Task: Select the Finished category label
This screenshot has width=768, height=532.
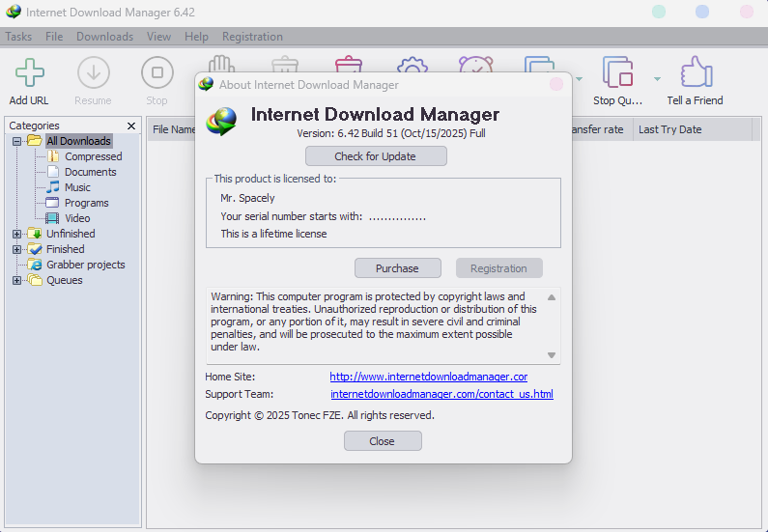Action: 65,249
